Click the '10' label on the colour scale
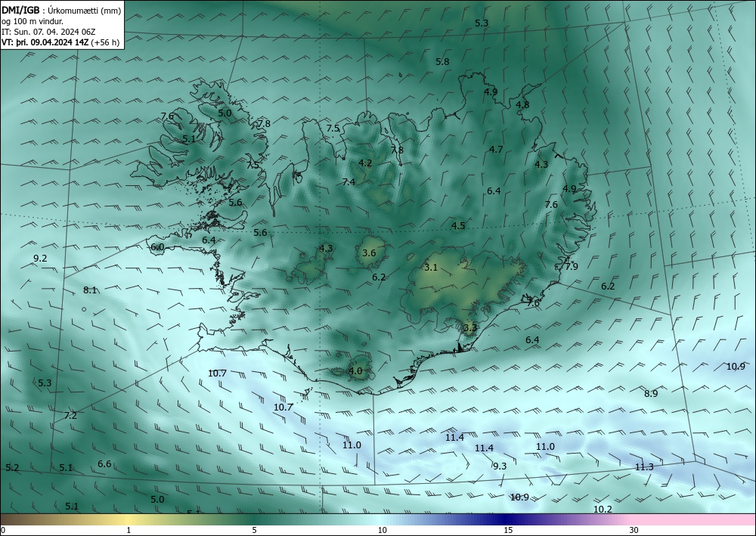 (x=382, y=531)
